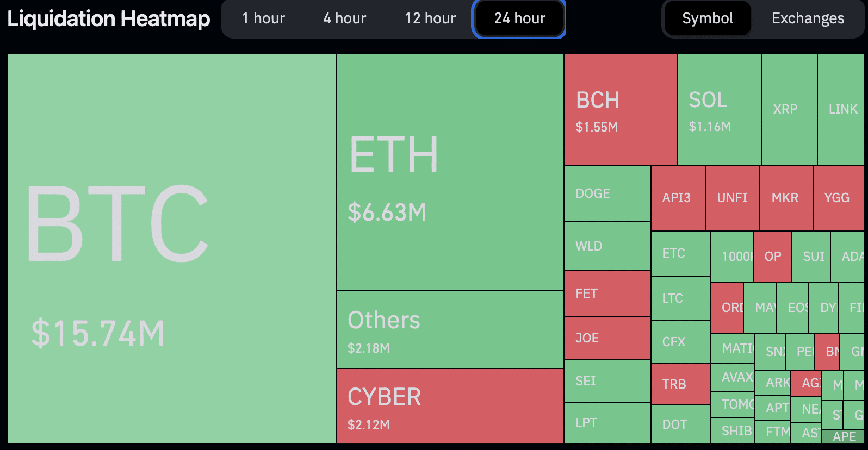Viewport: 868px width, 450px height.
Task: Click the green DOGE tile
Action: [607, 193]
